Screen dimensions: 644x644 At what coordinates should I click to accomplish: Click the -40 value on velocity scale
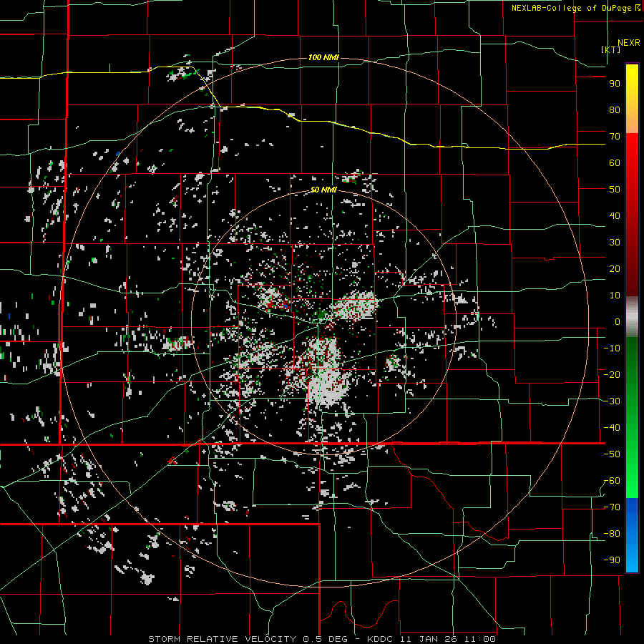[612, 428]
